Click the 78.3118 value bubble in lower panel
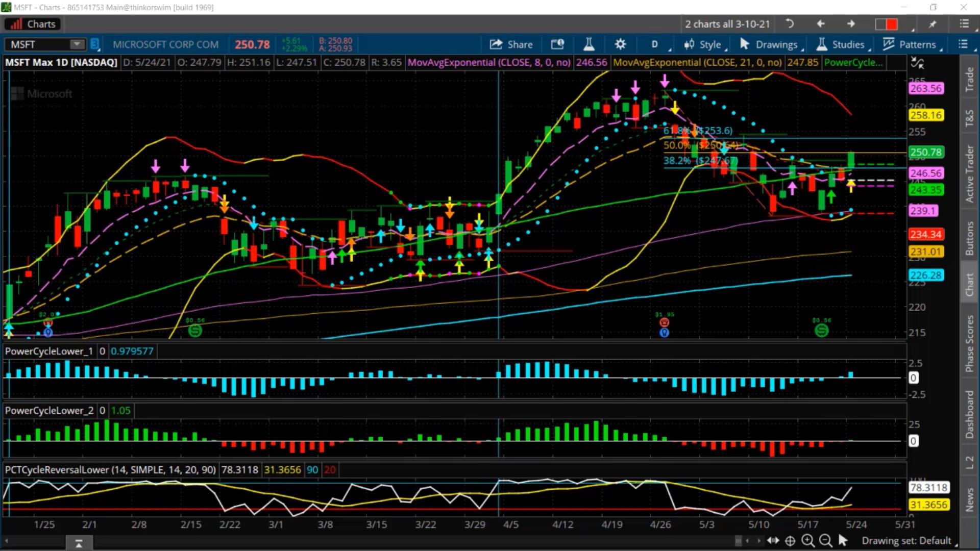Screen dimensions: 980x551 tap(929, 487)
